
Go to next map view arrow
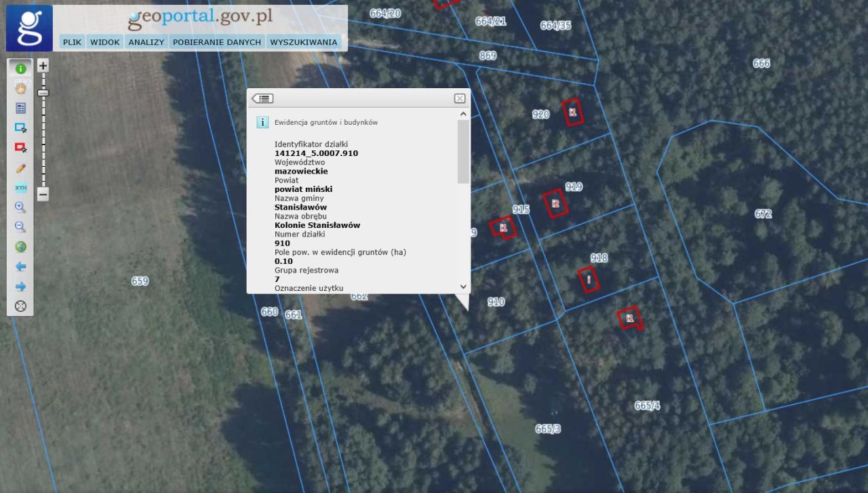point(20,286)
